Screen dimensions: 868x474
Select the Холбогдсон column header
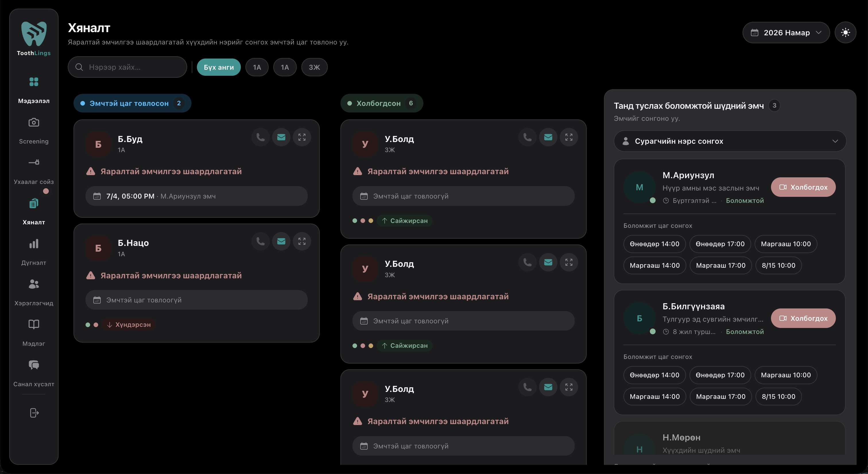tap(382, 103)
